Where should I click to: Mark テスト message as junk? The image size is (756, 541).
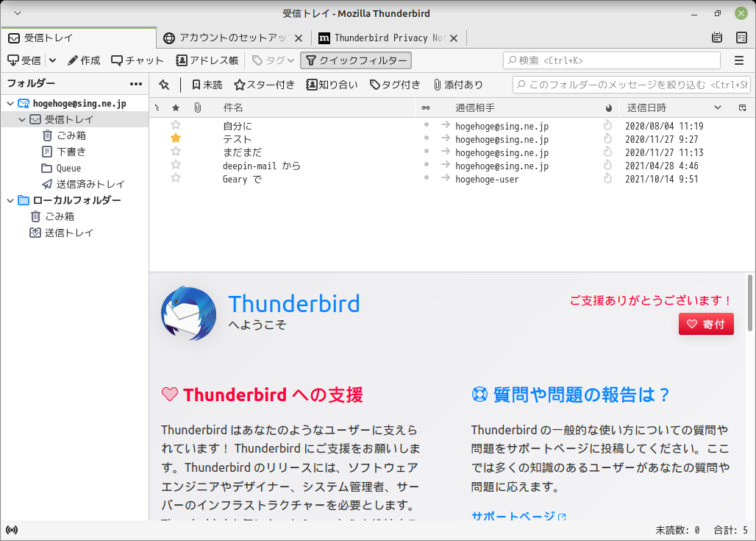608,138
